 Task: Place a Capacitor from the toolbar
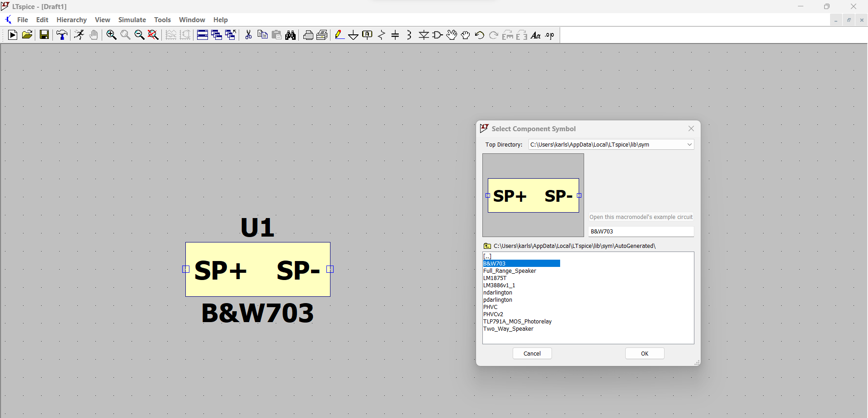(395, 35)
